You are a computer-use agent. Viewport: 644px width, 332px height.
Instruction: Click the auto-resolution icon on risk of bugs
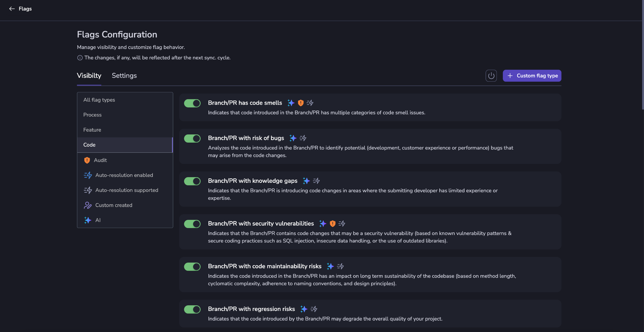(303, 138)
